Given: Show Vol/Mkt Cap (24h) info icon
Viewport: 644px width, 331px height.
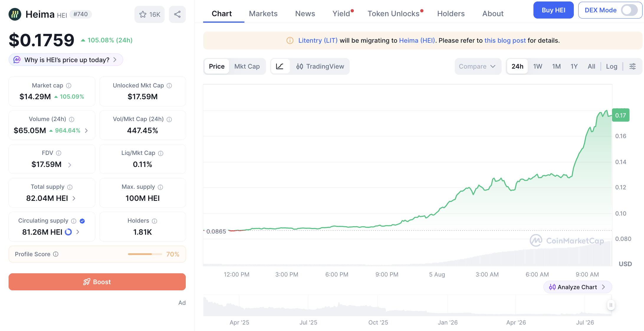Looking at the screenshot, I should 169,119.
